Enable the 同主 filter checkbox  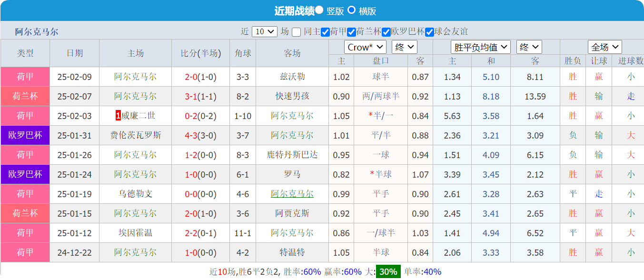(297, 32)
